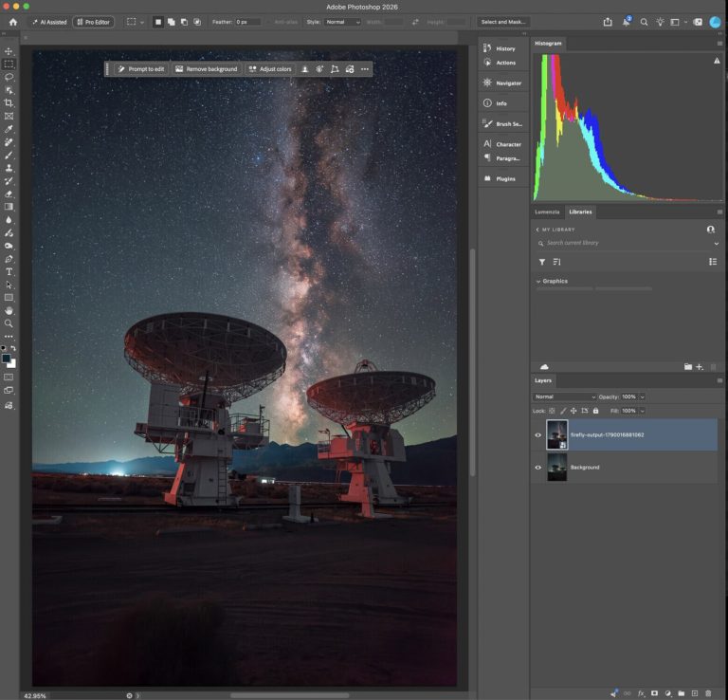The image size is (728, 700).
Task: Open the background color swatch
Action: tap(13, 365)
